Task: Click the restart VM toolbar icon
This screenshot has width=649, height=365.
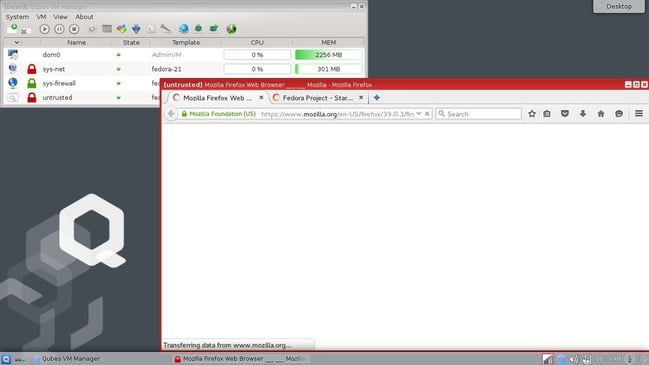Action: [92, 29]
